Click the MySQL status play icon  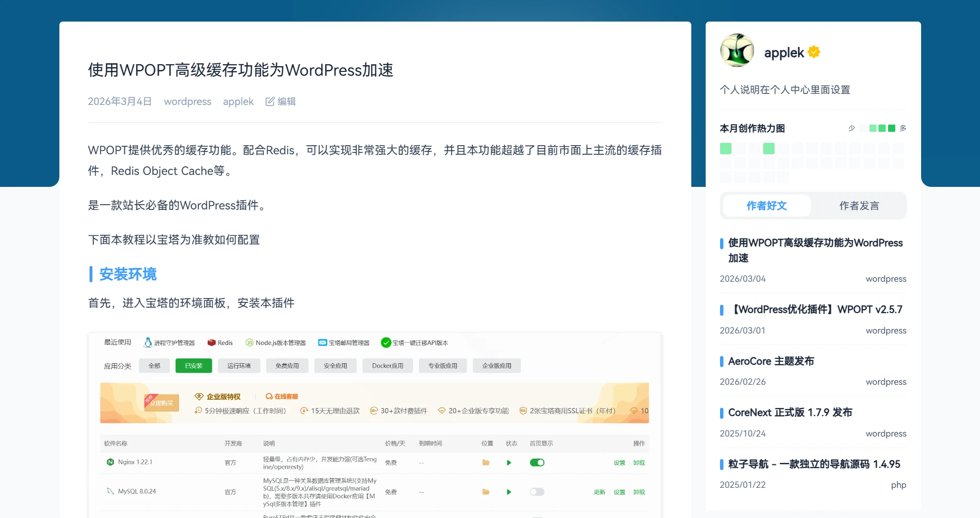pos(509,492)
